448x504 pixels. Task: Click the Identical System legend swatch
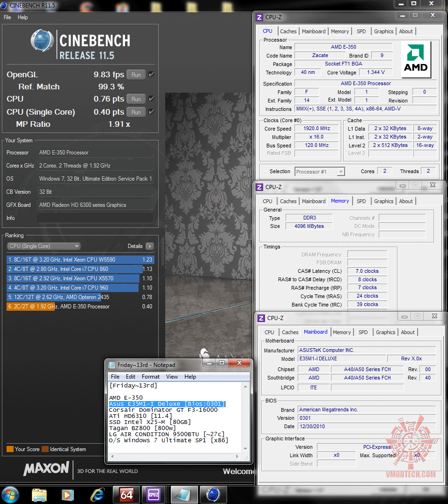45,449
